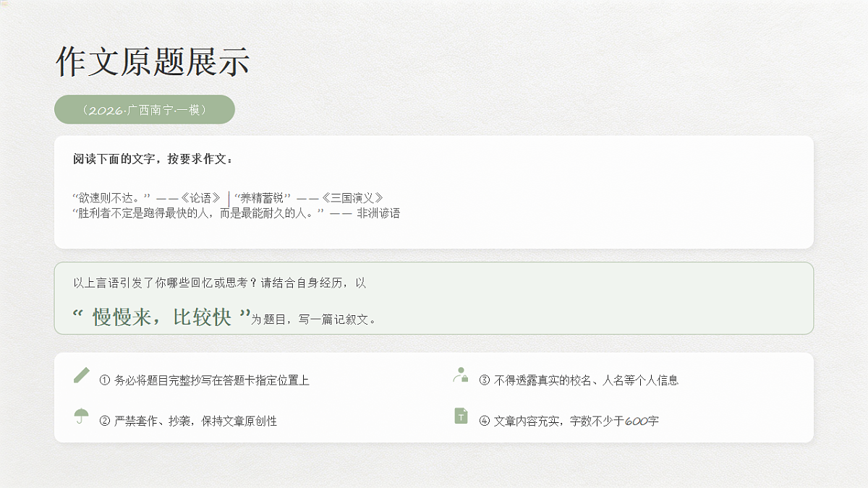
Task: Click the quote “养精蓄锐” ——《三国演义》
Action: point(309,197)
